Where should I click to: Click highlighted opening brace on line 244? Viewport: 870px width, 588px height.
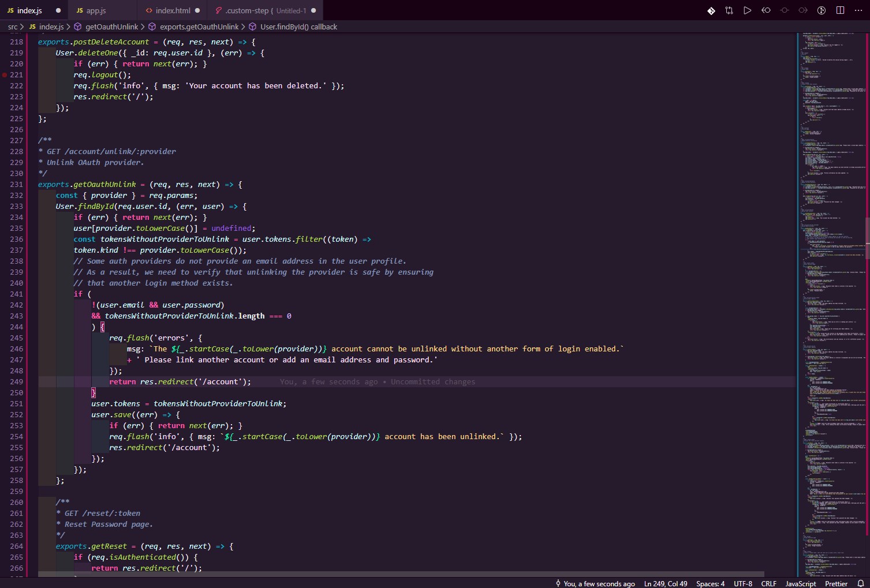[102, 327]
